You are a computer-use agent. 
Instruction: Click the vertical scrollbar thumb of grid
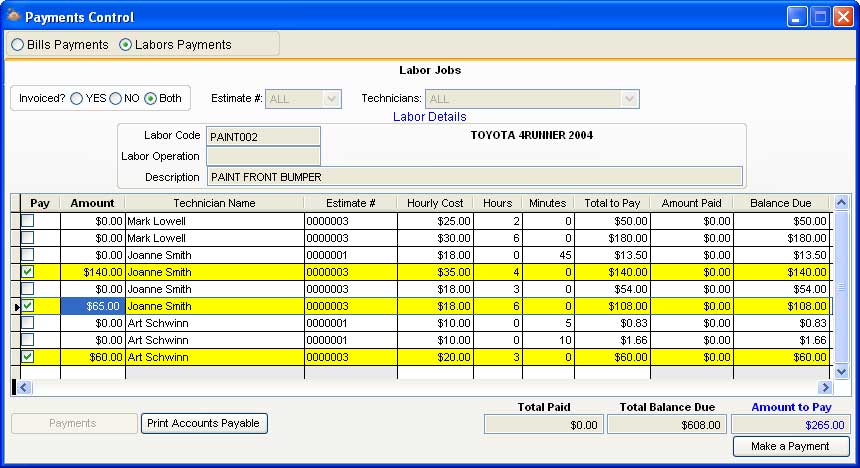point(841,287)
